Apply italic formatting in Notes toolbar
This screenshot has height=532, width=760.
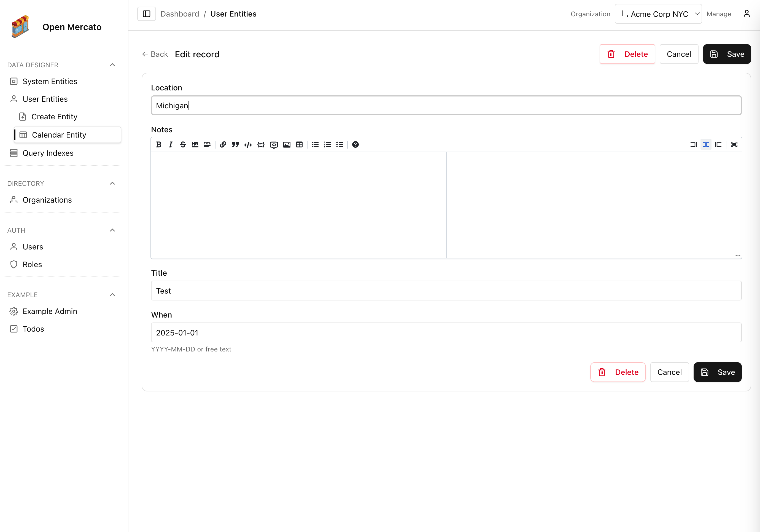point(171,144)
